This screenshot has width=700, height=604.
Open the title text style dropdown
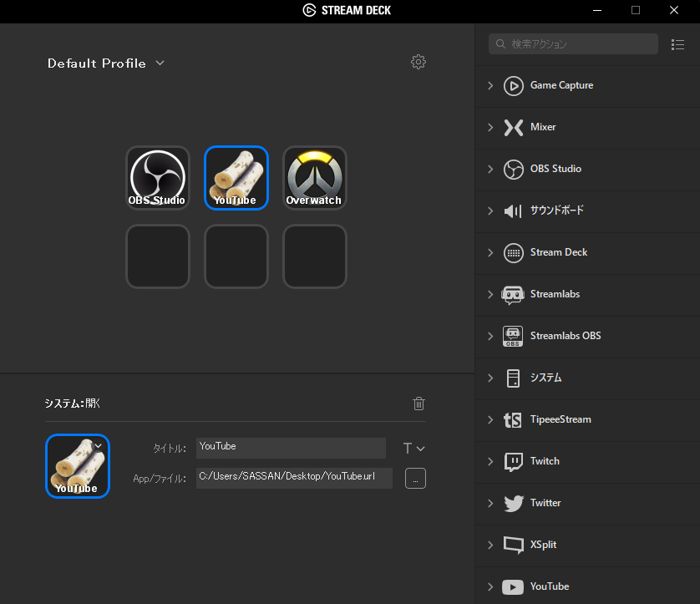click(x=413, y=449)
